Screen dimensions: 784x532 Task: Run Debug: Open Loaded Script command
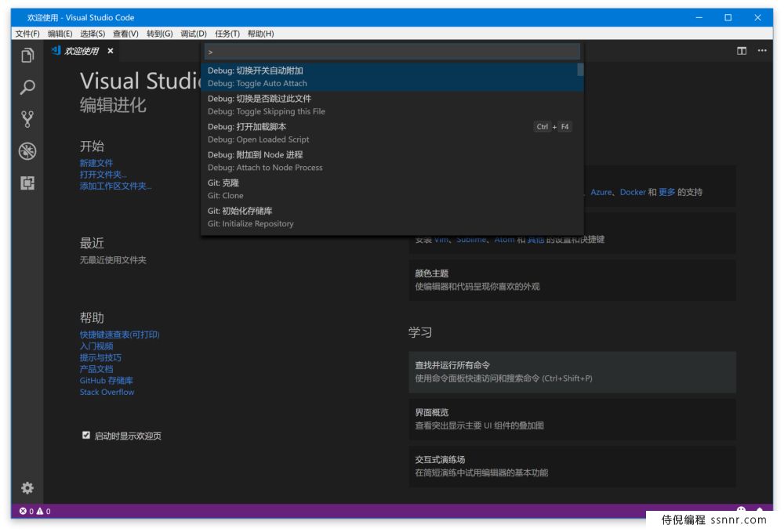(392, 133)
